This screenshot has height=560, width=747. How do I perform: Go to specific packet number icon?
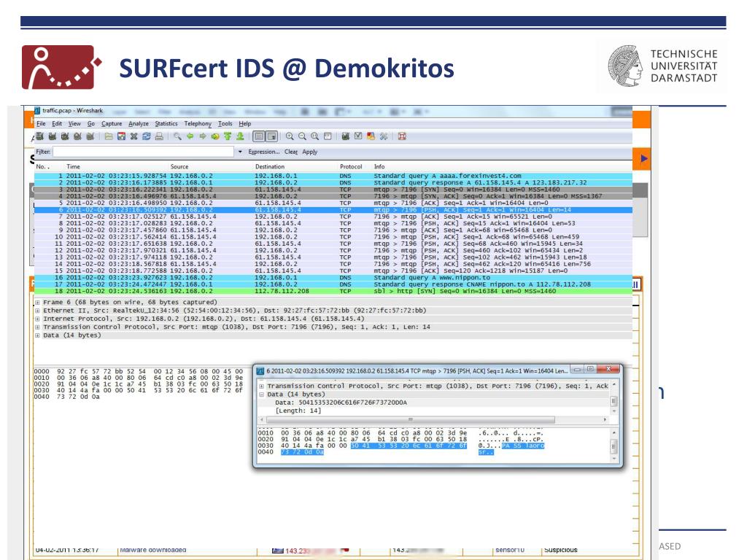215,136
